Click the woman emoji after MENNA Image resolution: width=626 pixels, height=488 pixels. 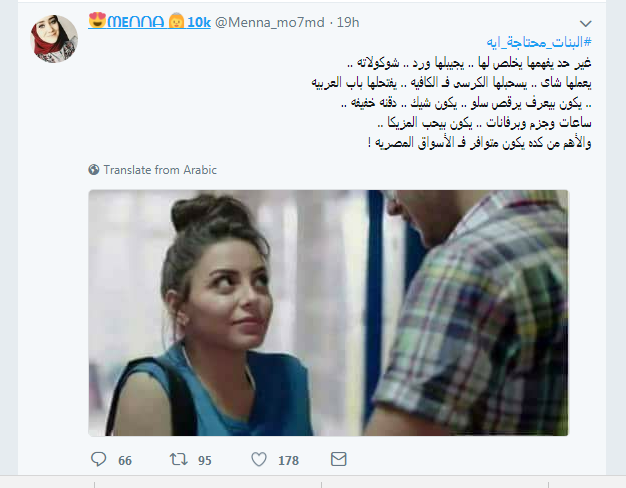pos(176,21)
